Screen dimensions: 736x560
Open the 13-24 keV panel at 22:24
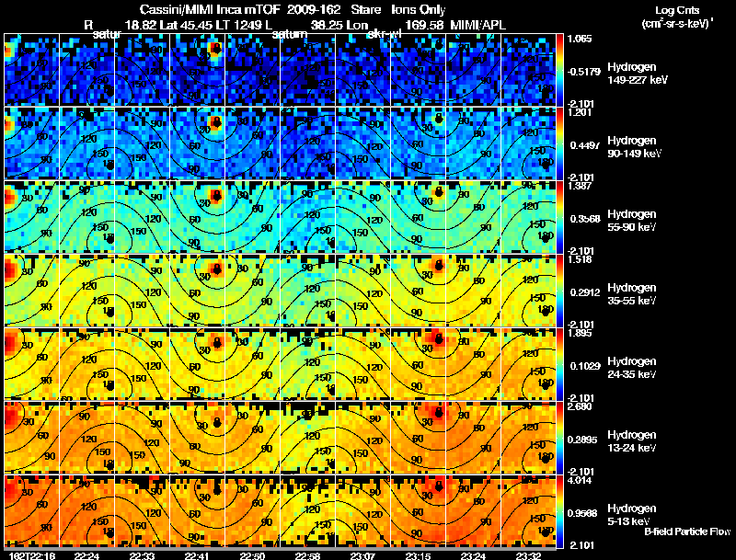click(86, 438)
